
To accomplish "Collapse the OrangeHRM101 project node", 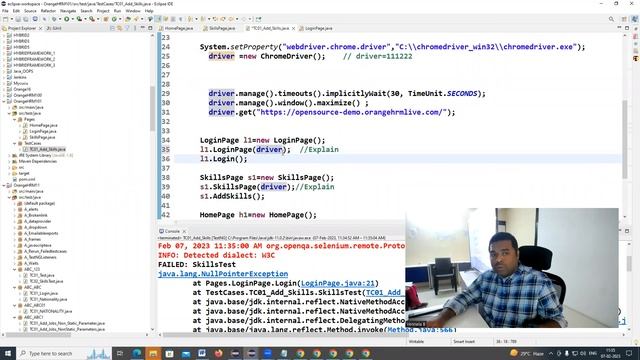I will pyautogui.click(x=4, y=101).
